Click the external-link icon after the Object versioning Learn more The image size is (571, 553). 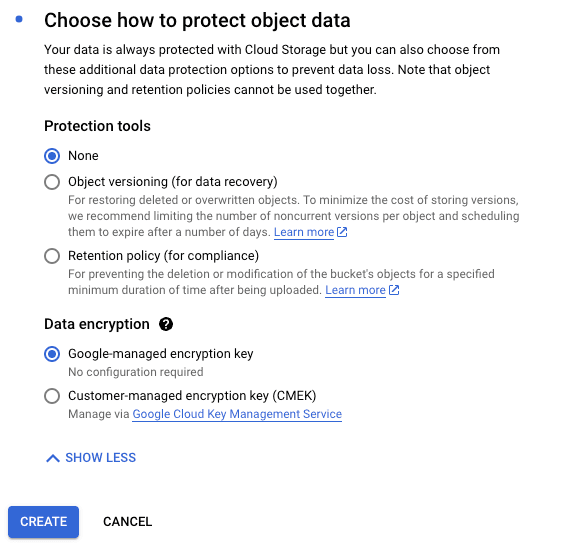342,232
